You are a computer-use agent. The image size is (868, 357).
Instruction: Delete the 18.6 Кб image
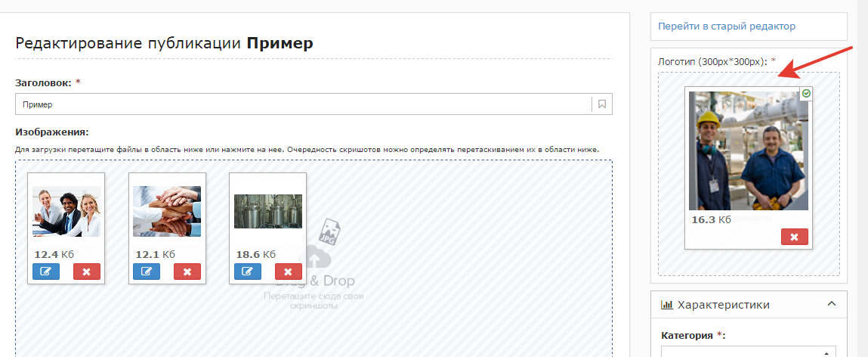tap(289, 272)
